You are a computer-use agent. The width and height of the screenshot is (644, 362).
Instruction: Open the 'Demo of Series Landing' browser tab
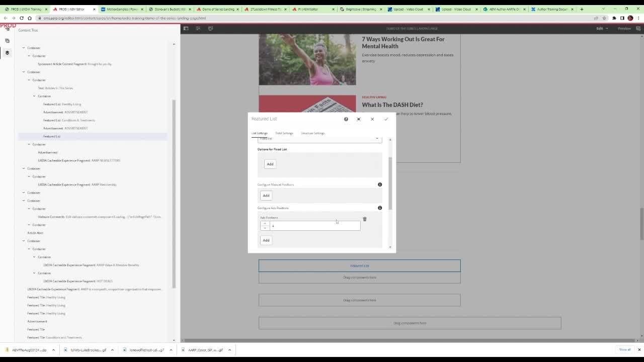(217, 9)
